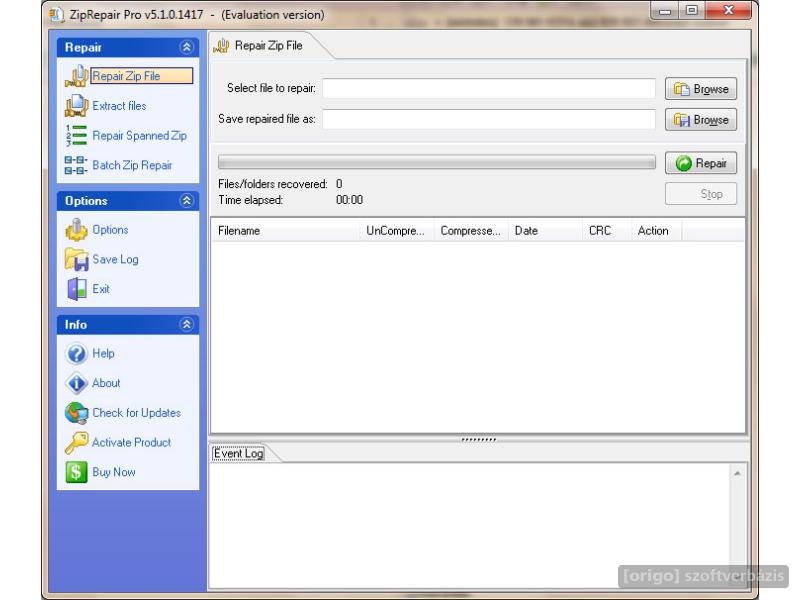Viewport: 800px width, 600px height.
Task: Focus the Save repaired file as field
Action: click(x=489, y=119)
